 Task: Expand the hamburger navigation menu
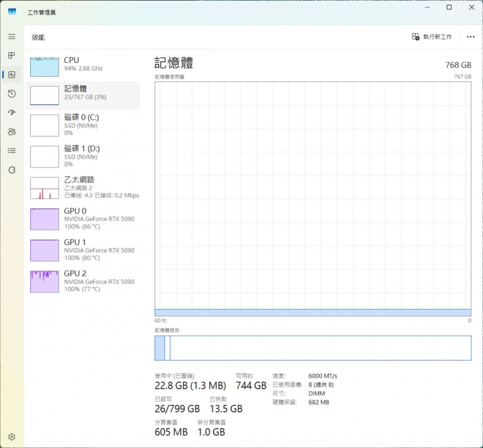[11, 37]
